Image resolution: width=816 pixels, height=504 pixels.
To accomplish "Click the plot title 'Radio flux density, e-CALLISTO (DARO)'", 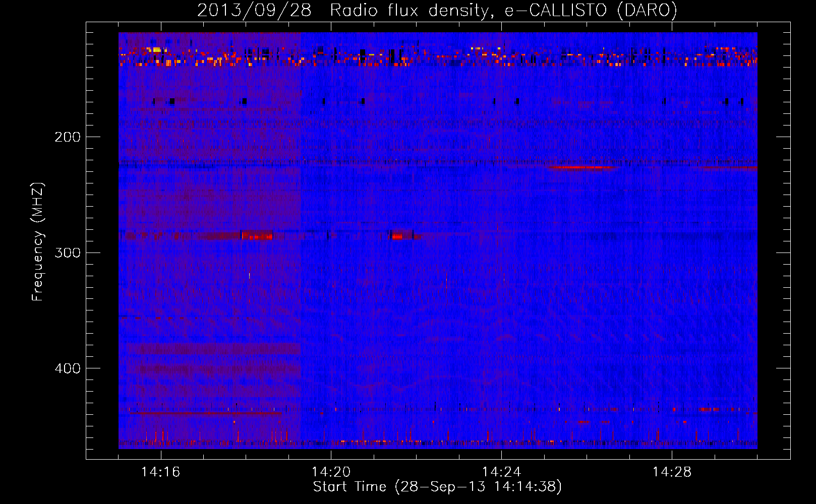I will (x=503, y=10).
